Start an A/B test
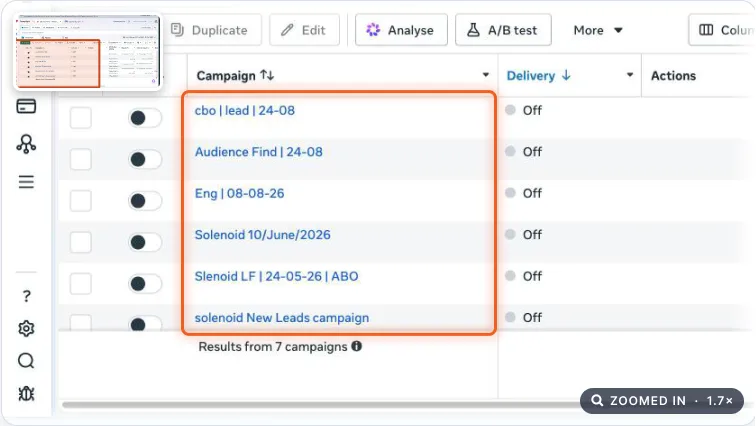Screen dimensions: 756x426 [x=503, y=30]
